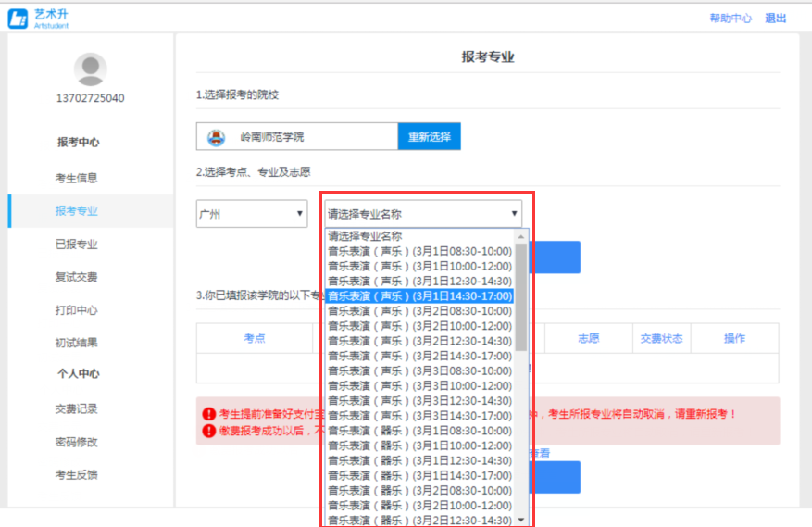
Task: Click the dropdown list's scrollbar thumb
Action: 521,296
